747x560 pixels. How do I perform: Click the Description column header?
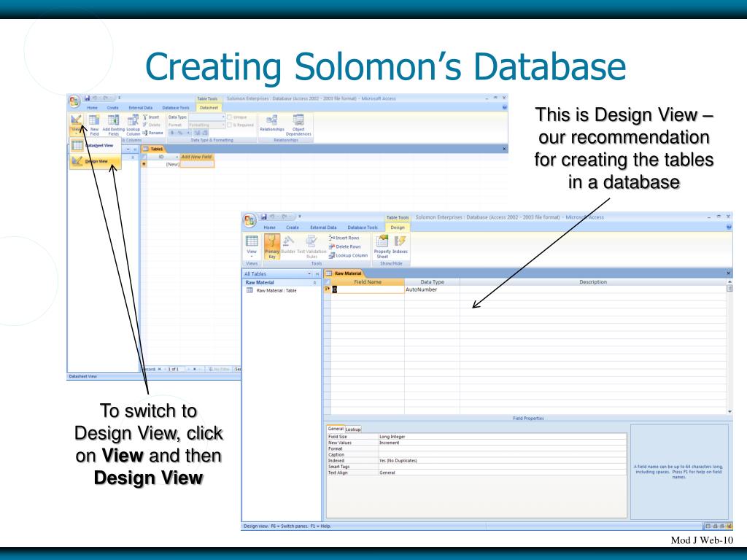[592, 282]
